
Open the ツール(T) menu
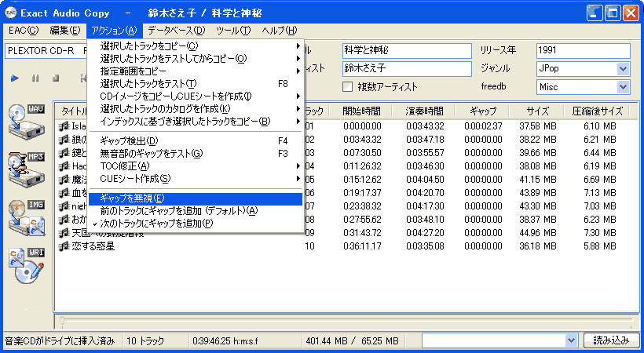pos(233,31)
